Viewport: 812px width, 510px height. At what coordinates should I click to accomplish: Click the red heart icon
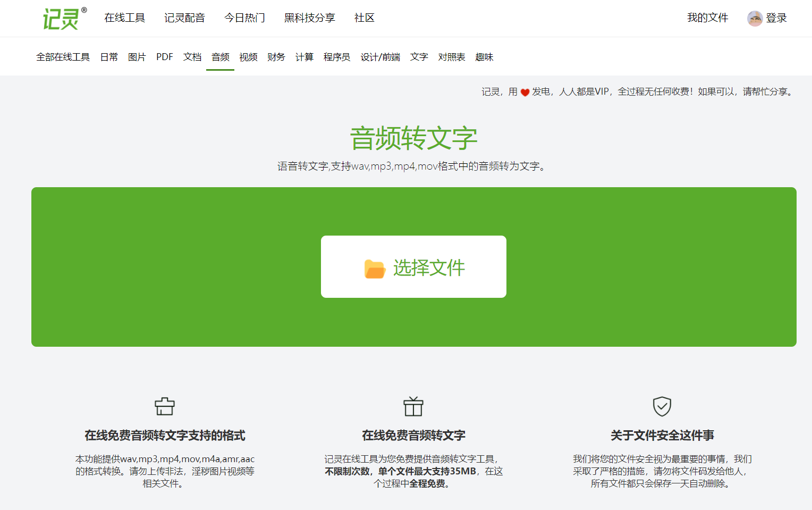pyautogui.click(x=525, y=92)
